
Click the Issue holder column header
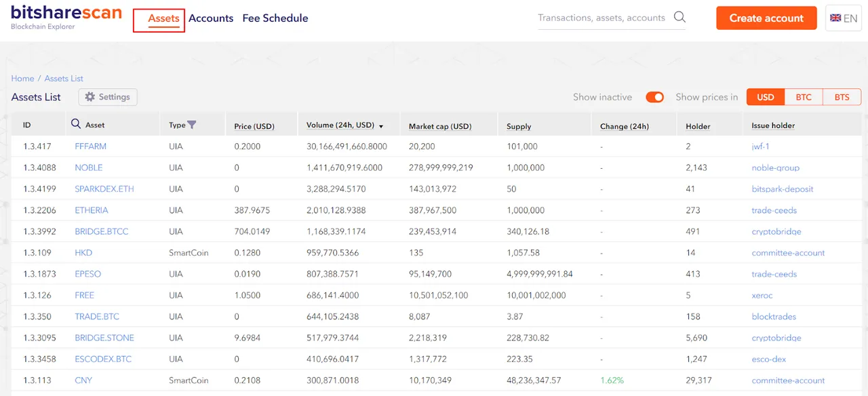coord(773,125)
